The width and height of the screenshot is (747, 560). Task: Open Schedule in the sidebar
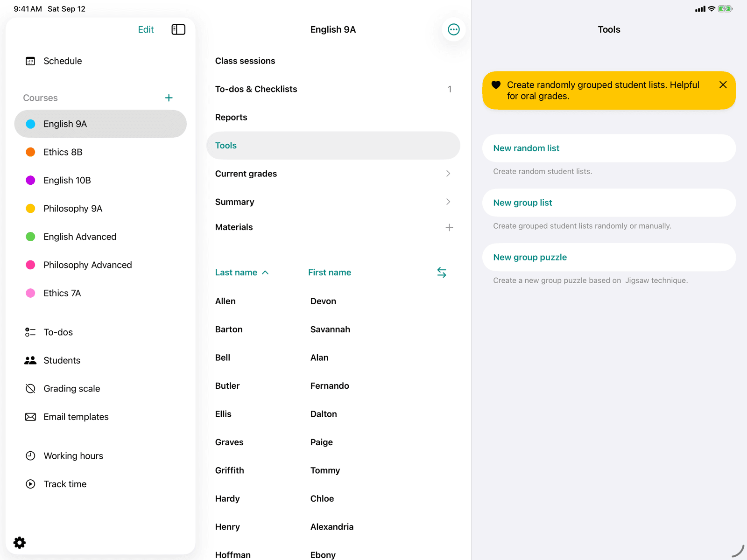[x=100, y=61]
